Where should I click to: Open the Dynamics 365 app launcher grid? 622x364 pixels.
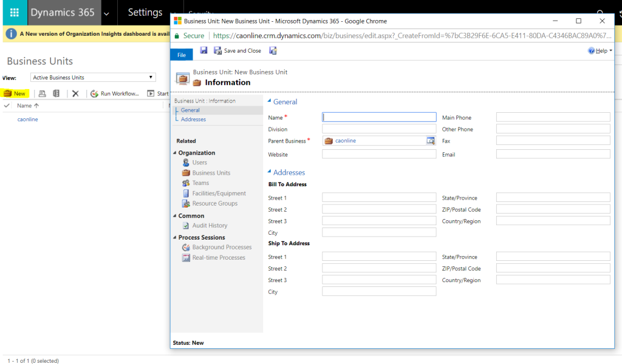15,12
